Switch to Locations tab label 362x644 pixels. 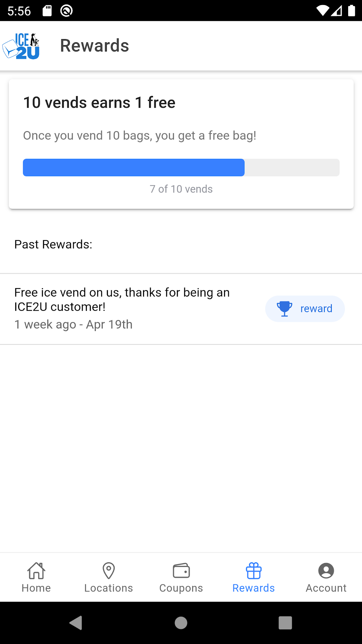click(x=109, y=588)
